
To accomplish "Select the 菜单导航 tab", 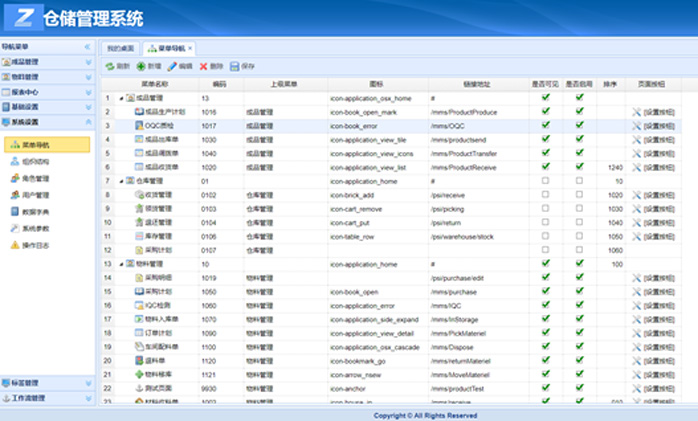I will (168, 48).
